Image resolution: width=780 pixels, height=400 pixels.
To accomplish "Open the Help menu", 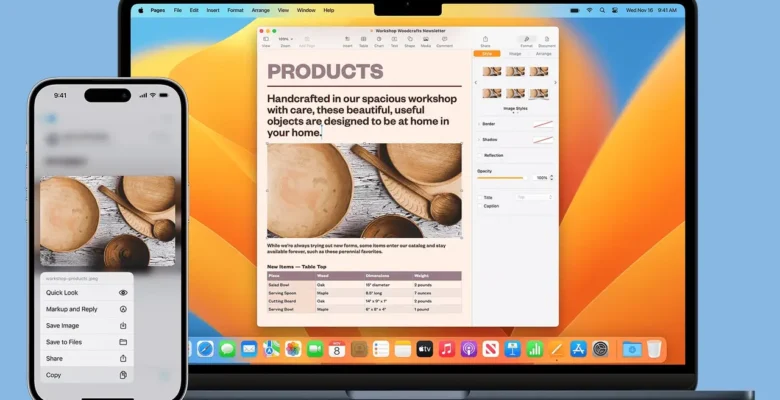I will coord(329,10).
